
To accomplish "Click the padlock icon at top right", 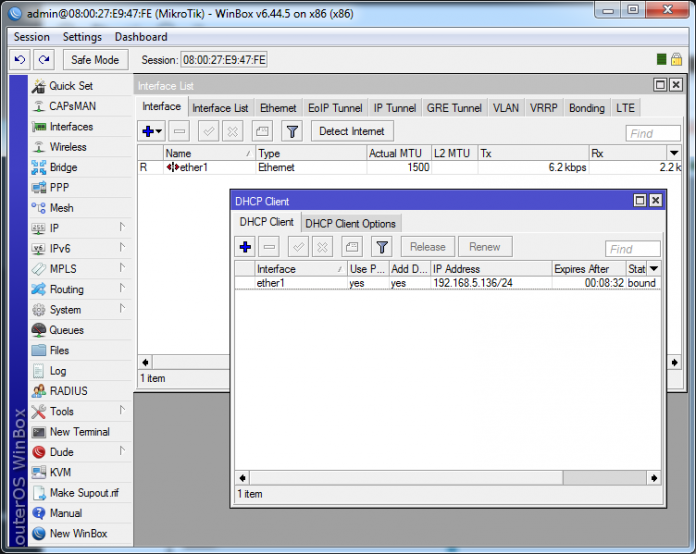I will (676, 59).
